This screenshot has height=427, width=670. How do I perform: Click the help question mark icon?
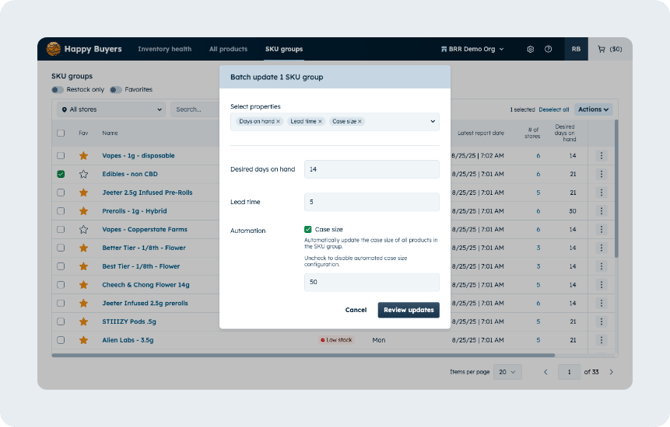pos(548,49)
